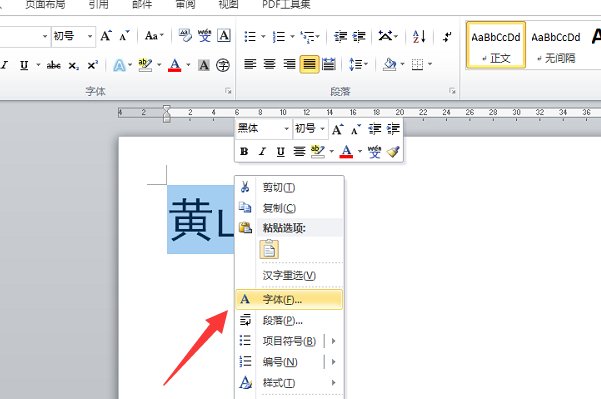
Task: Align text right in ribbon
Action: (289, 64)
